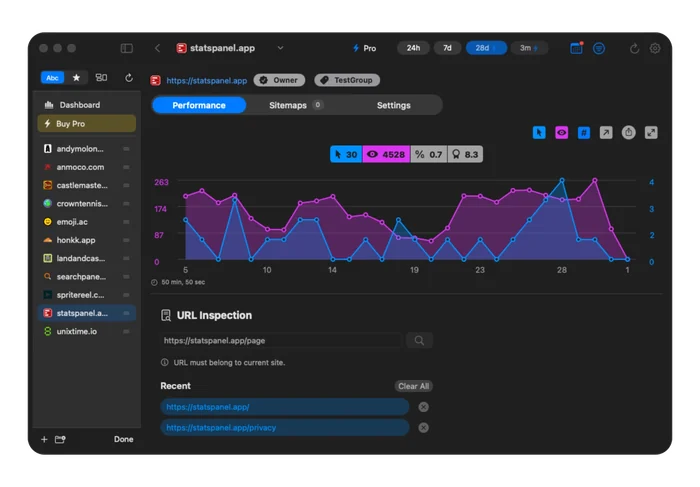Click the 4528 impressions metric chip
The height and width of the screenshot is (487, 700).
[x=386, y=154]
